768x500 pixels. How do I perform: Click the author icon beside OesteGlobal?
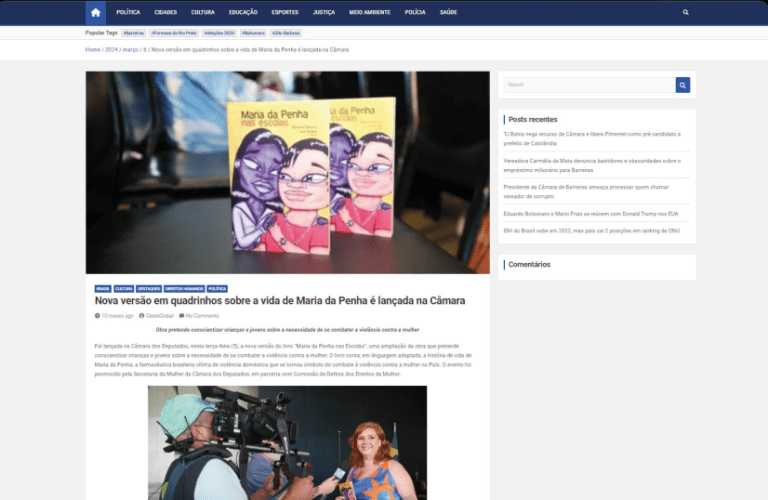pos(142,315)
